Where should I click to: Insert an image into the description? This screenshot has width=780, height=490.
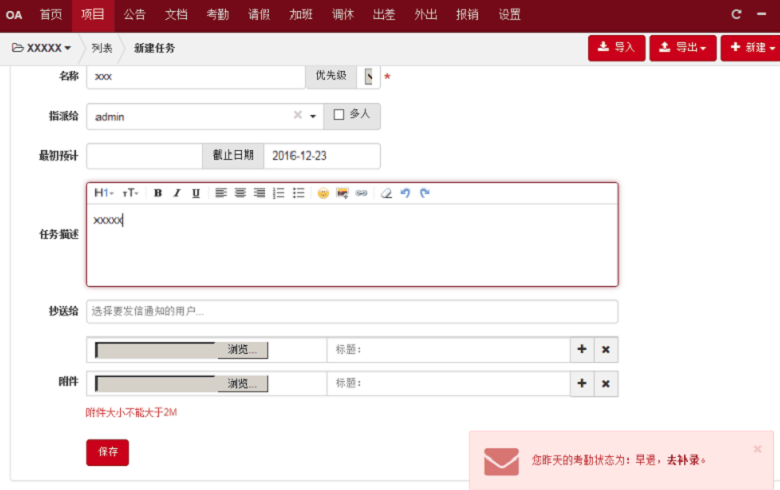[x=342, y=193]
